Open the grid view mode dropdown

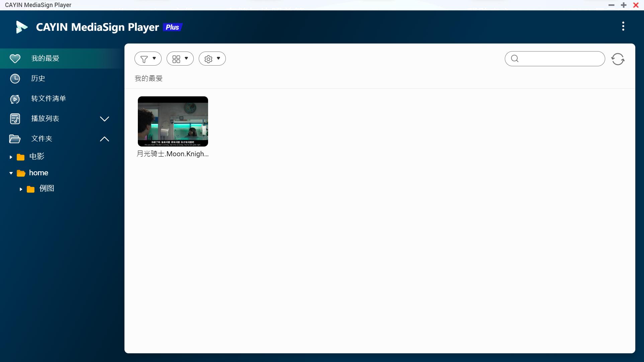point(180,59)
